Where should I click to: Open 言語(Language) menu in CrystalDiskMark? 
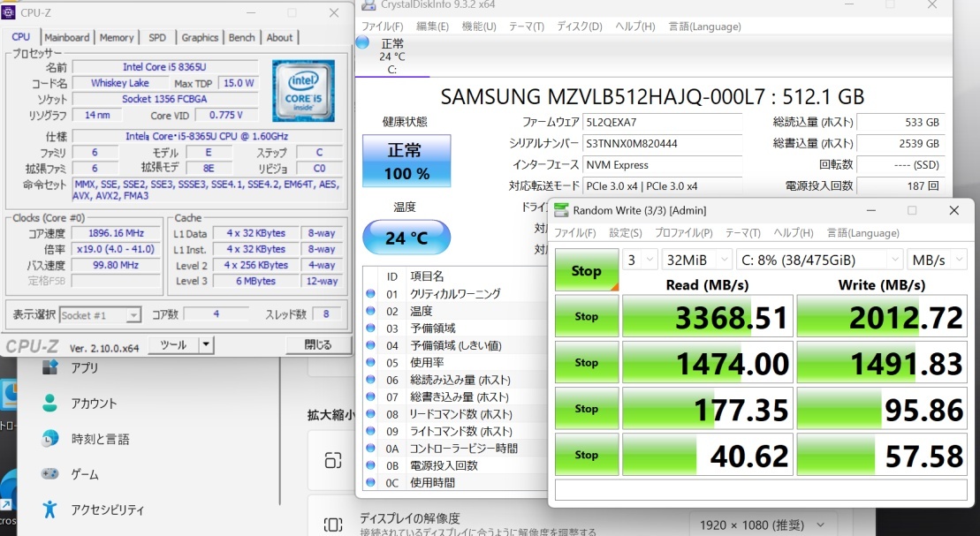click(x=863, y=233)
